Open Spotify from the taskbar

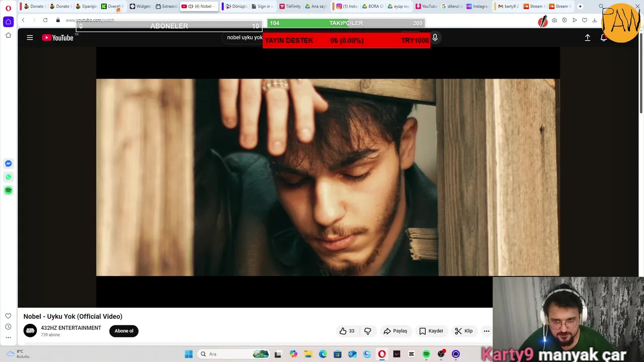coord(426,354)
